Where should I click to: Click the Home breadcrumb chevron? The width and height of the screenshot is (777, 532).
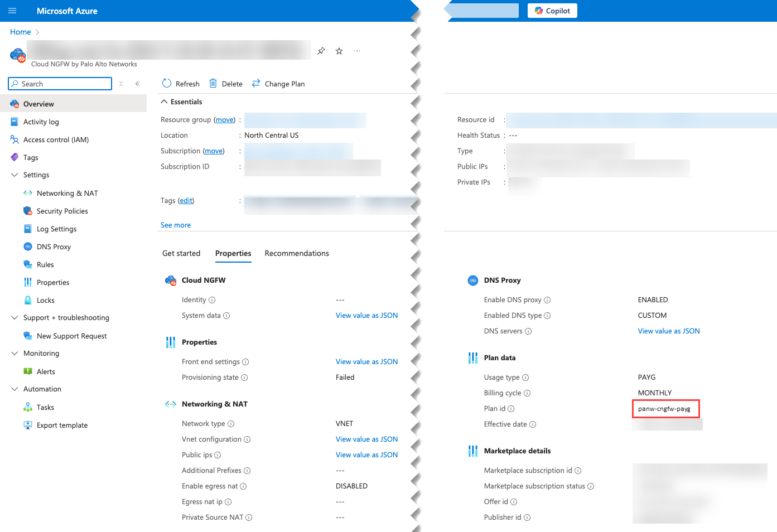(x=37, y=32)
